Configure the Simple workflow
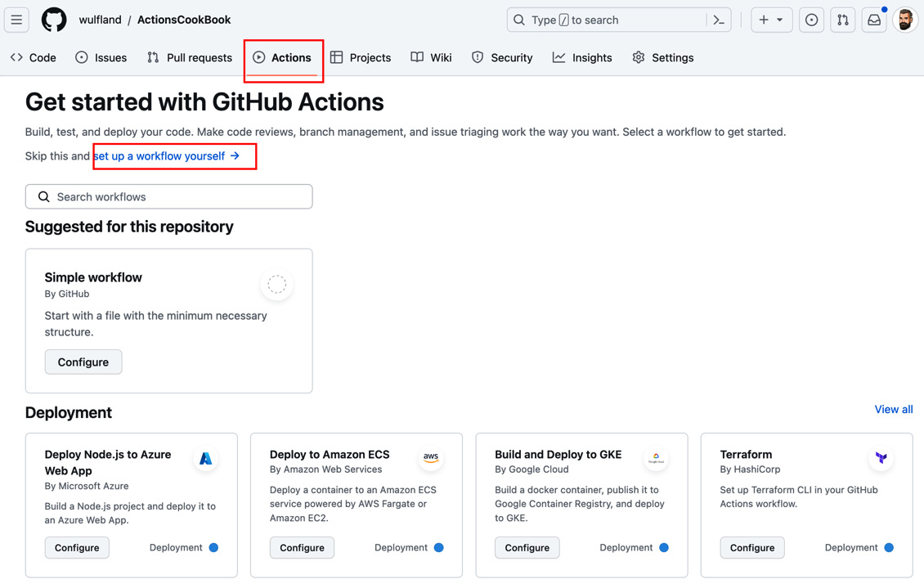Screen dimensions: 924x584 [83, 362]
